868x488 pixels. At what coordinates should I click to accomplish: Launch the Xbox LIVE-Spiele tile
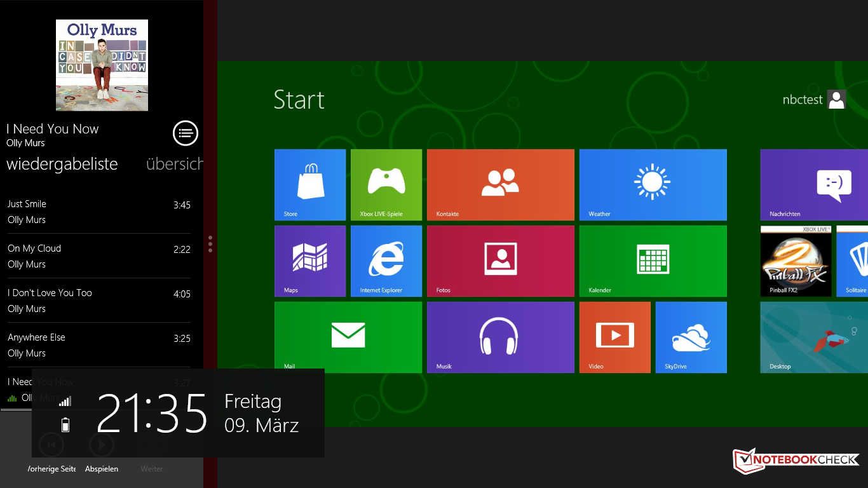click(x=386, y=185)
